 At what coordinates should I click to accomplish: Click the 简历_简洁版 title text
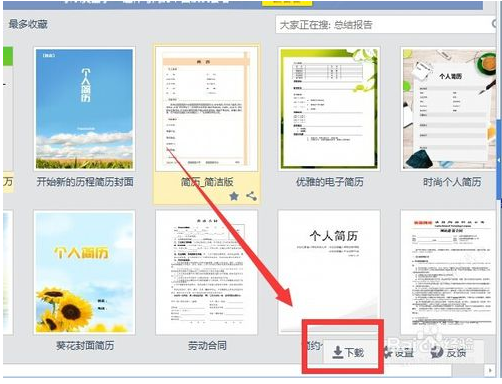(207, 182)
